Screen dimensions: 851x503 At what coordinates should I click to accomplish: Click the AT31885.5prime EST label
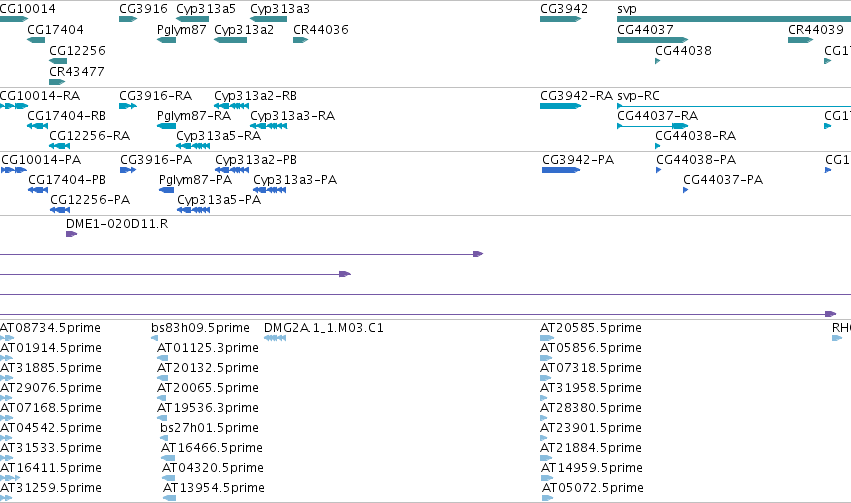click(x=50, y=368)
